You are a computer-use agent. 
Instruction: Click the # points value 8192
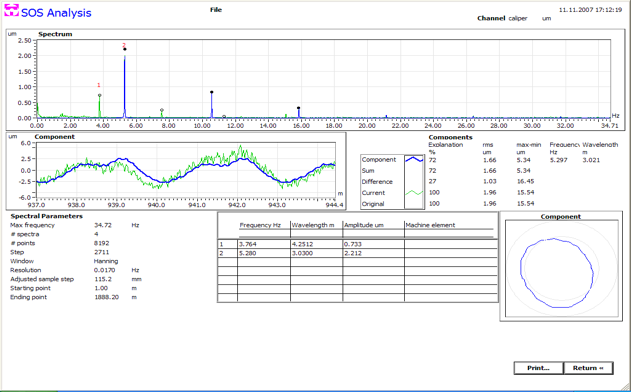coord(101,243)
